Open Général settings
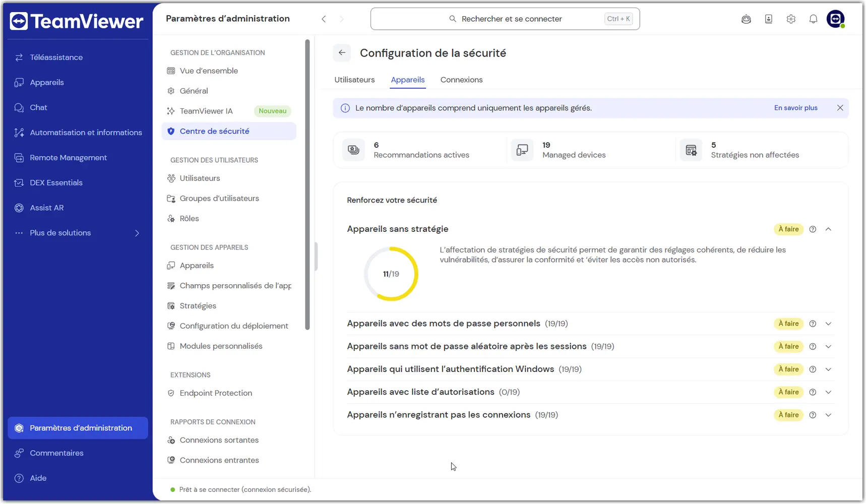 229,91
